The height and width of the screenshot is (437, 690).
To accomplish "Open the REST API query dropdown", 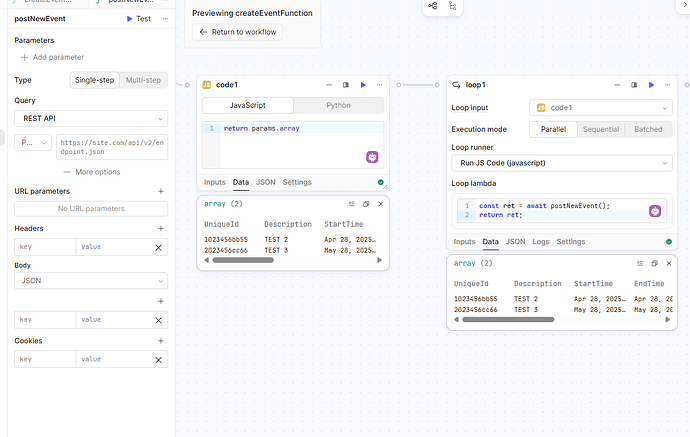I will pos(91,118).
